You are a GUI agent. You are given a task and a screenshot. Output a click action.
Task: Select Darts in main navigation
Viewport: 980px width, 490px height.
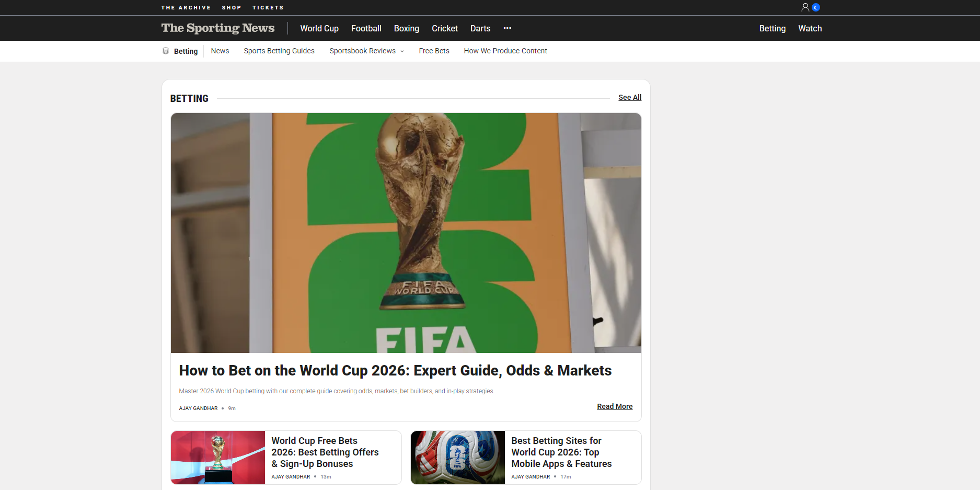pyautogui.click(x=480, y=28)
